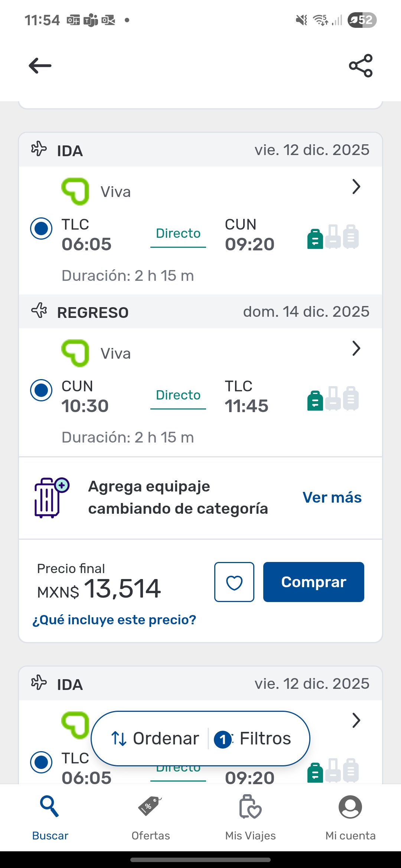This screenshot has height=868, width=401.
Task: Tap the Ordenar sort arrows icon
Action: [119, 739]
